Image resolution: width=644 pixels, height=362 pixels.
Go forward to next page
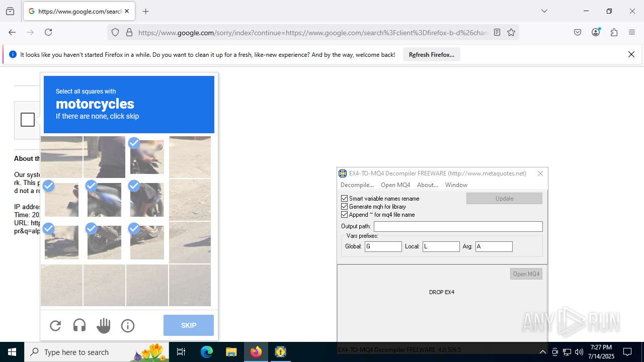(30, 32)
